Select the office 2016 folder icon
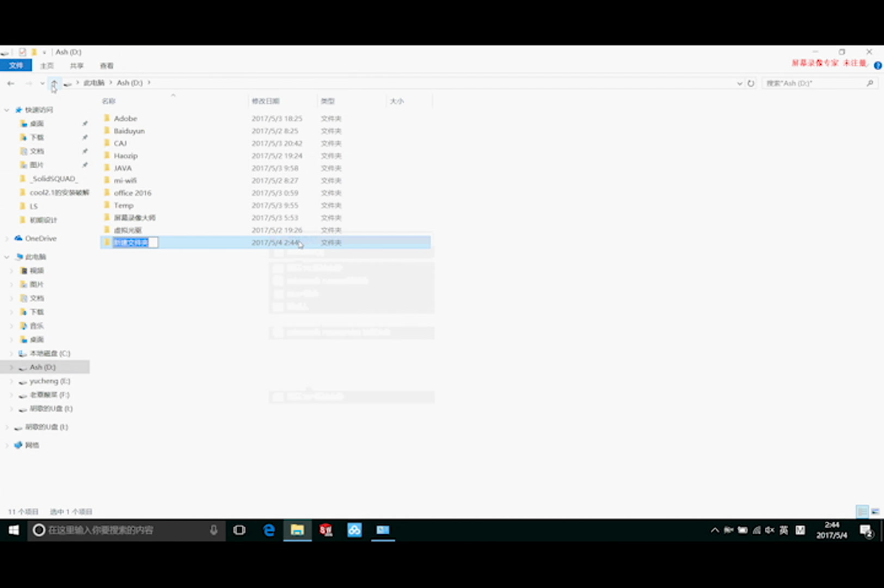This screenshot has width=884, height=588. [107, 193]
